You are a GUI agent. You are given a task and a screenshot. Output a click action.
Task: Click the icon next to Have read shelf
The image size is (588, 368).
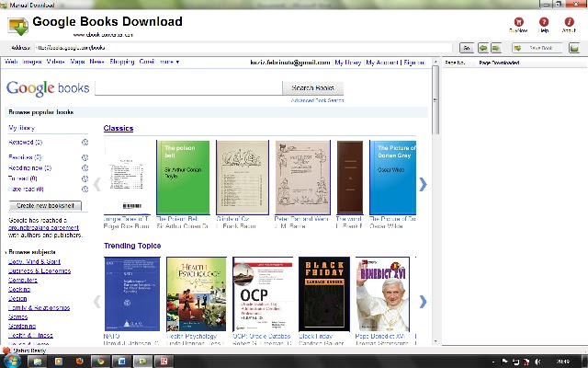[85, 189]
